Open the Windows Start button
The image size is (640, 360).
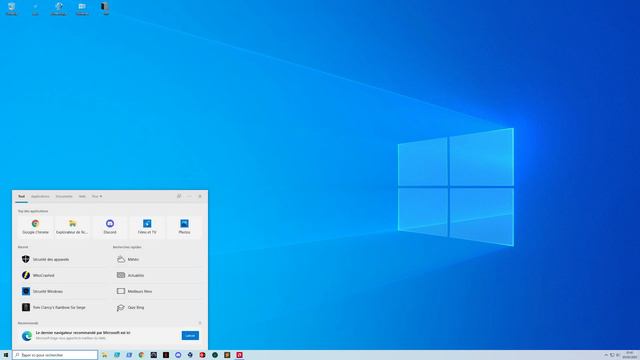(x=6, y=355)
